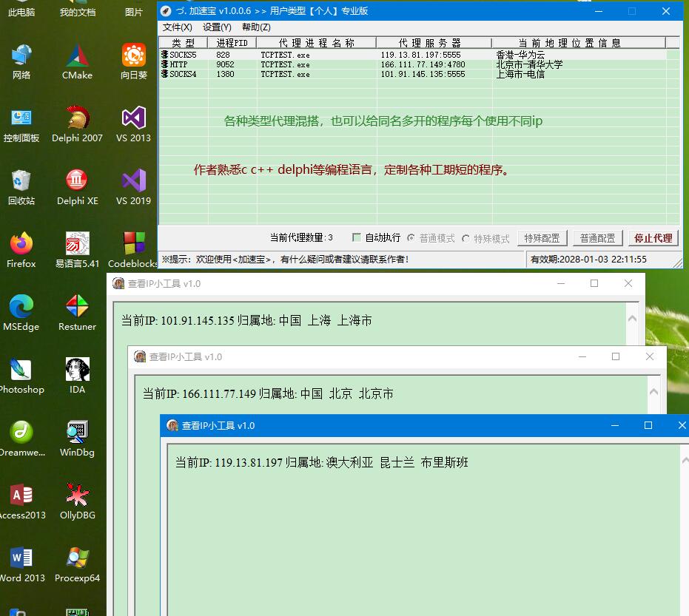Sort by the 类型 column header
The image size is (689, 616).
click(x=184, y=43)
